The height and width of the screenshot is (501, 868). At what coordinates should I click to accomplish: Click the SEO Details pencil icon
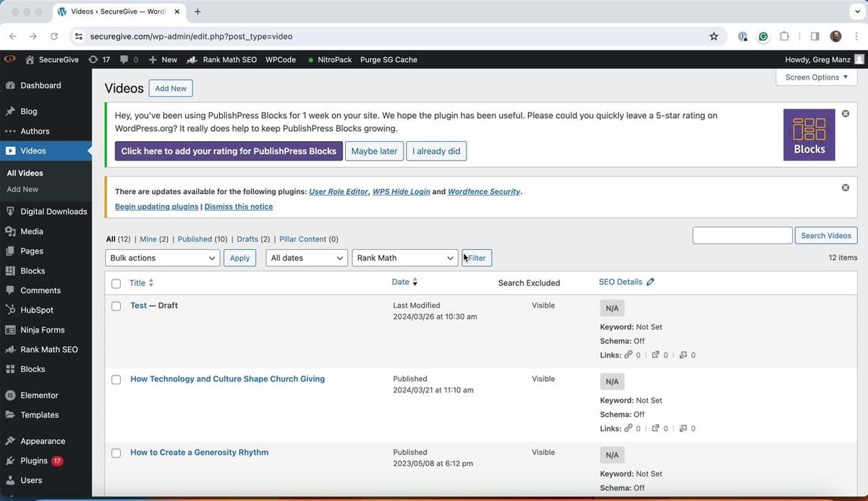pyautogui.click(x=650, y=282)
